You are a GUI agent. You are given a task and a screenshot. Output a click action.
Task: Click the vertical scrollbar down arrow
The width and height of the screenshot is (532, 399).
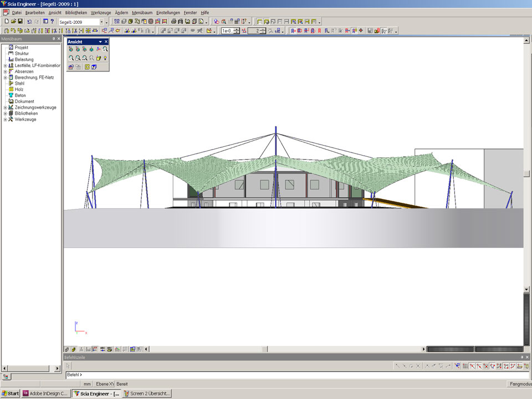527,289
